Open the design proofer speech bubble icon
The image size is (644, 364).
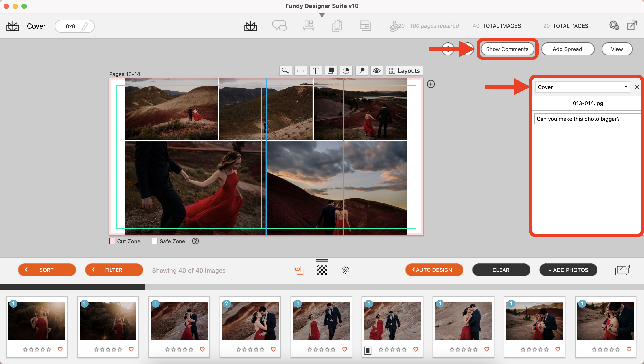(x=279, y=26)
